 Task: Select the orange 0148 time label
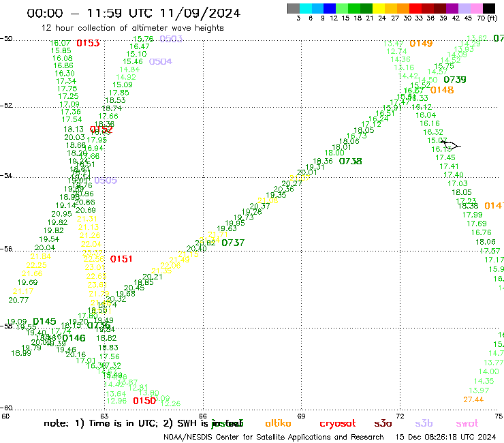pos(442,90)
